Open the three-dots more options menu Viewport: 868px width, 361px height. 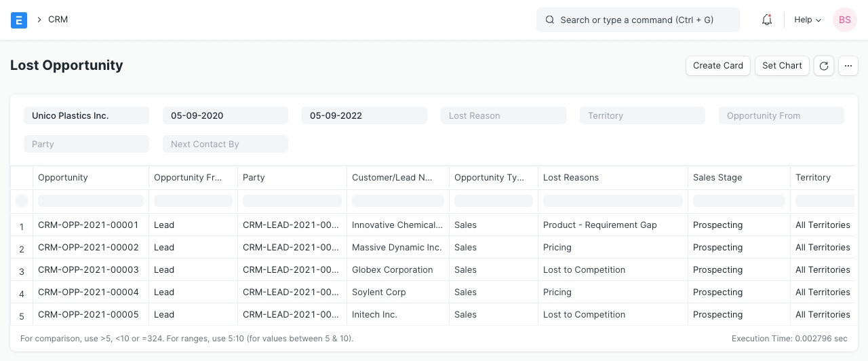[x=848, y=66]
